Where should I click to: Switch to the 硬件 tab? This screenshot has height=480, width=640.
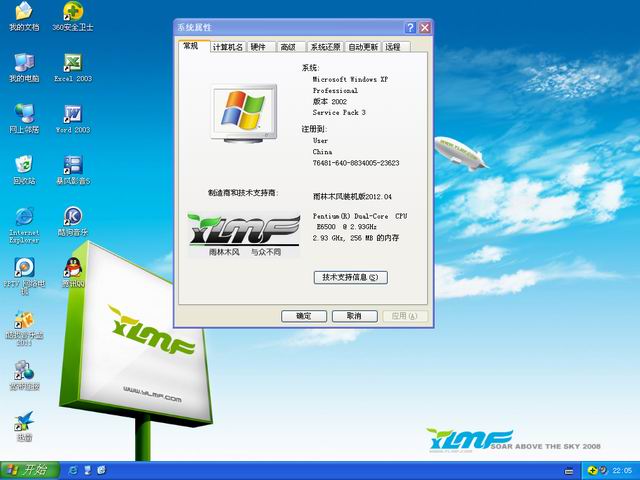coord(258,47)
